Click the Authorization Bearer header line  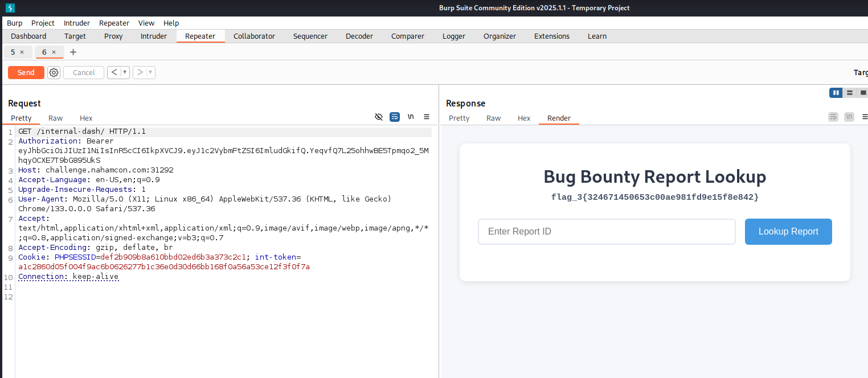224,150
